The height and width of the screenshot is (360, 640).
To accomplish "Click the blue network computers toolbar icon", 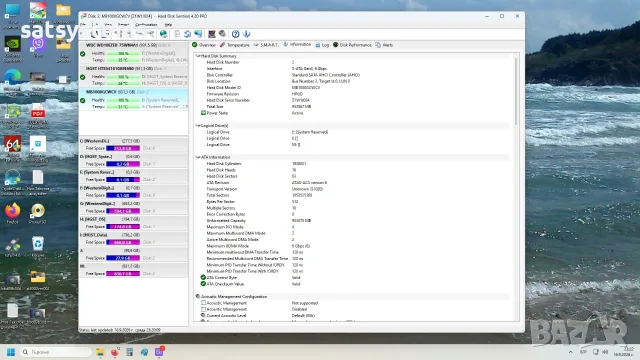I will 198,34.
